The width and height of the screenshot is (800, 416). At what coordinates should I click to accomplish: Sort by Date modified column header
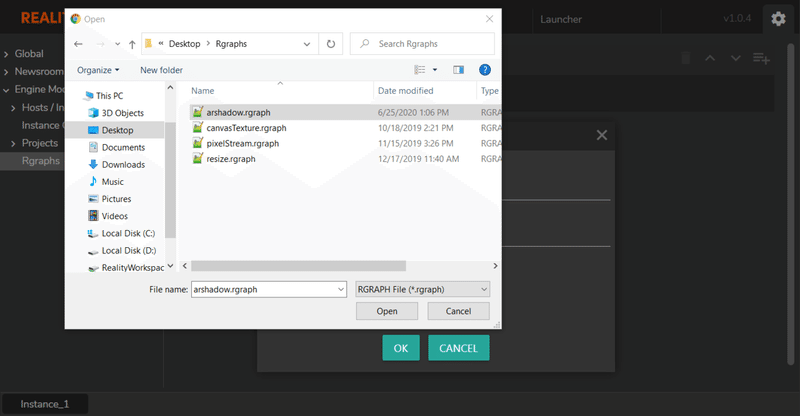pyautogui.click(x=405, y=91)
